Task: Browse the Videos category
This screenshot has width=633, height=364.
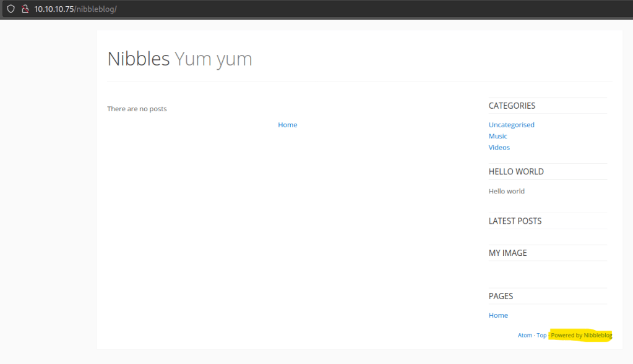Action: (499, 148)
